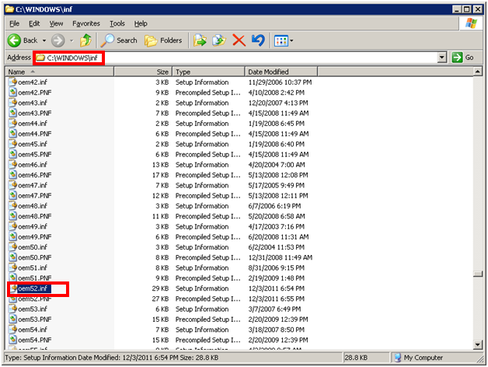Select the oem49.inf file icon

point(13,226)
